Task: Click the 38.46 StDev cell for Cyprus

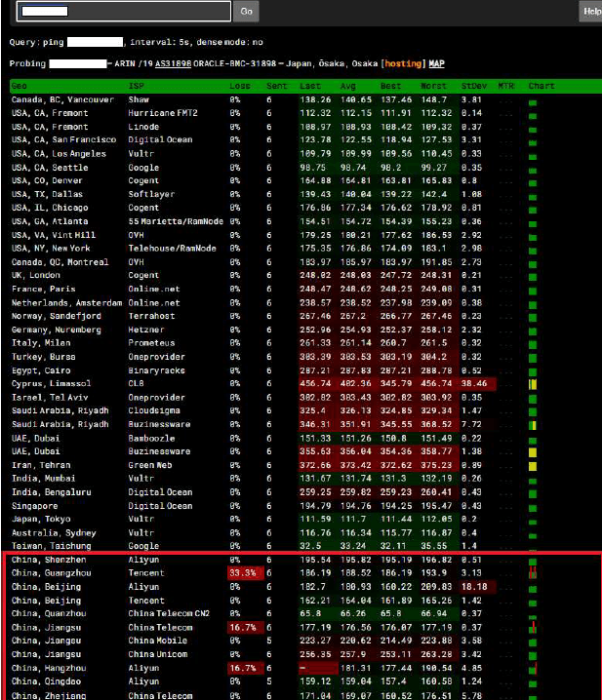Action: [473, 384]
